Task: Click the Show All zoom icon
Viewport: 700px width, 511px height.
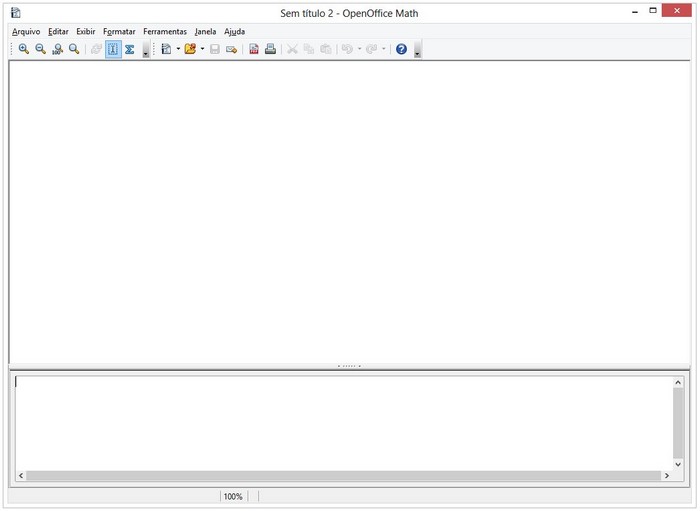Action: pos(74,49)
